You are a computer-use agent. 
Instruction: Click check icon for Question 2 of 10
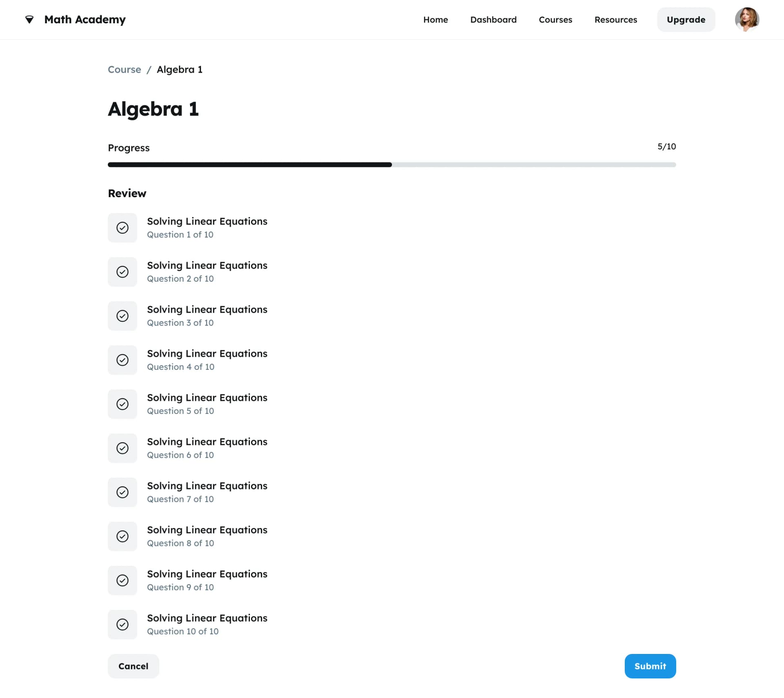(x=122, y=272)
